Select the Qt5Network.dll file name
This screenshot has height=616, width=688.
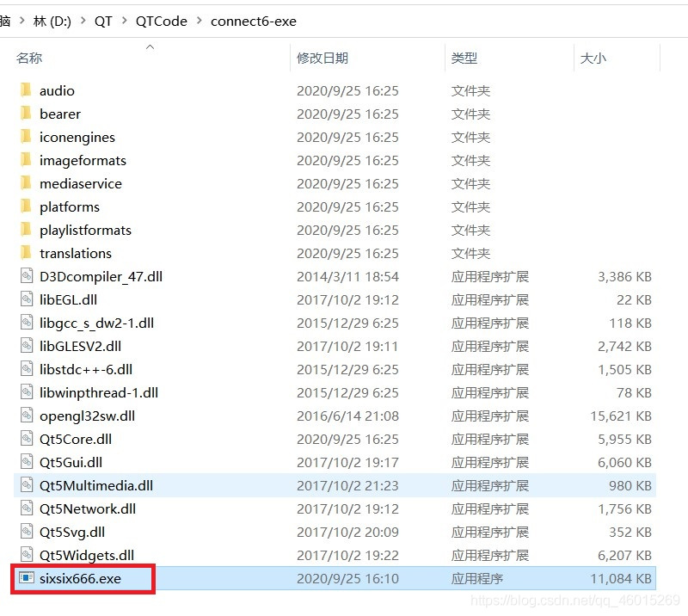pos(88,509)
